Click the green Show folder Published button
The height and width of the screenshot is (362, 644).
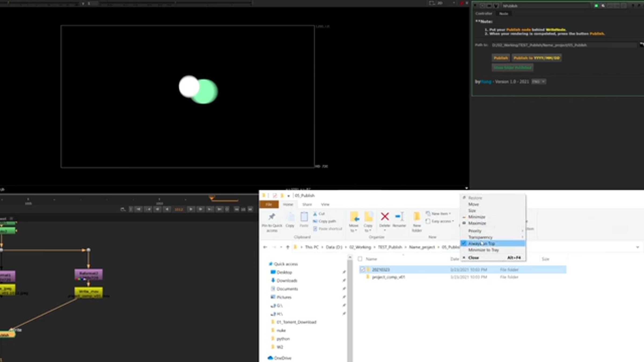coord(513,68)
